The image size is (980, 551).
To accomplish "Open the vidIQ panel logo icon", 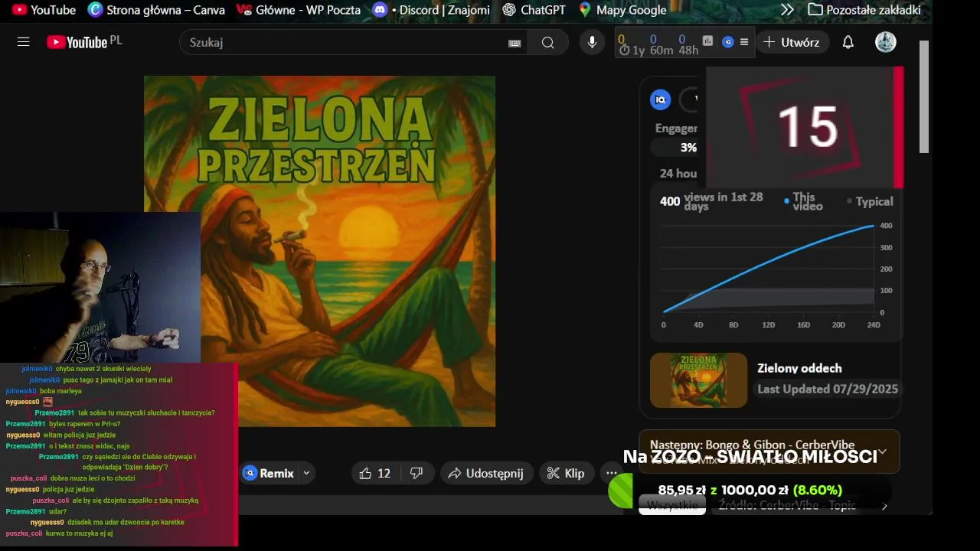I will (661, 99).
